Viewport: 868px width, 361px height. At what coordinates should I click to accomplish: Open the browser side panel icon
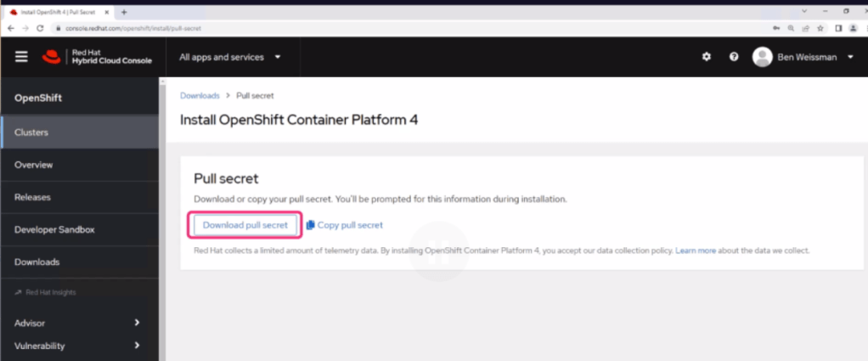(x=838, y=28)
